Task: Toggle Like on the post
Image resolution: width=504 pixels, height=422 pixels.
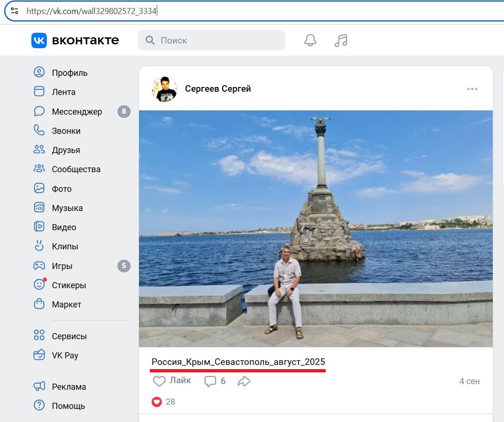Action: pyautogui.click(x=172, y=381)
